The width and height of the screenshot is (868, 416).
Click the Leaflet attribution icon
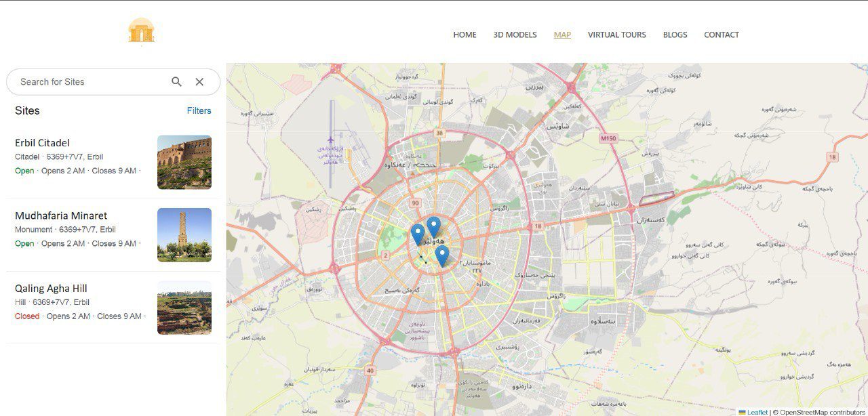coord(743,411)
